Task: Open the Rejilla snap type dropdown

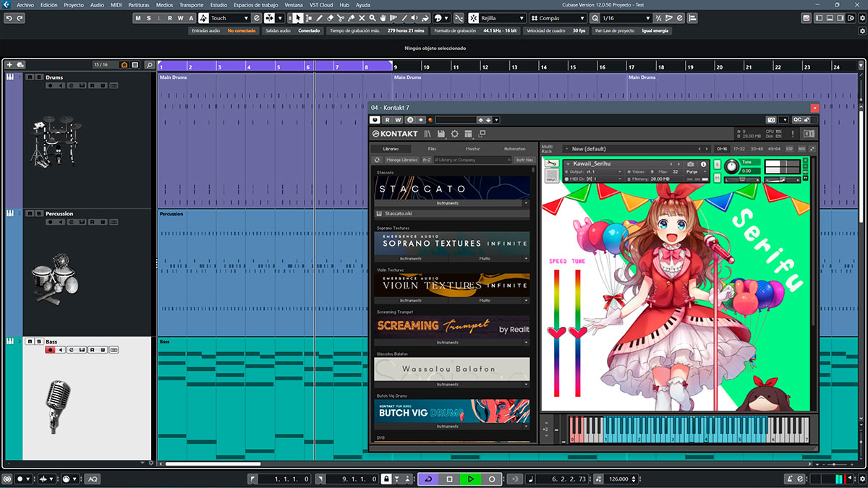Action: click(x=503, y=18)
